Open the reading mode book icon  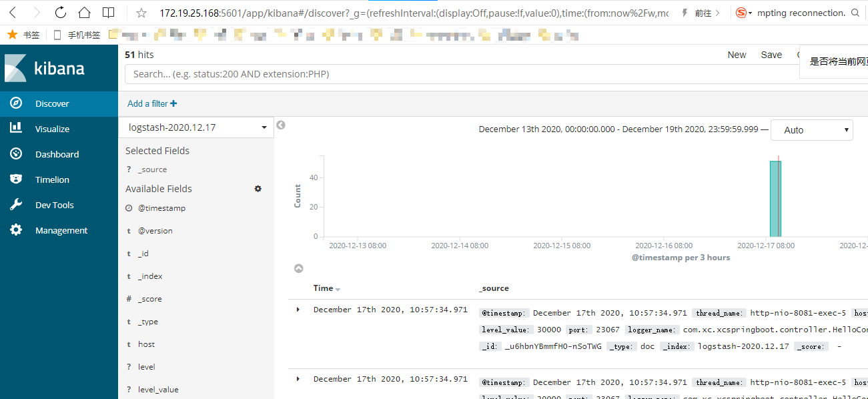click(x=108, y=13)
